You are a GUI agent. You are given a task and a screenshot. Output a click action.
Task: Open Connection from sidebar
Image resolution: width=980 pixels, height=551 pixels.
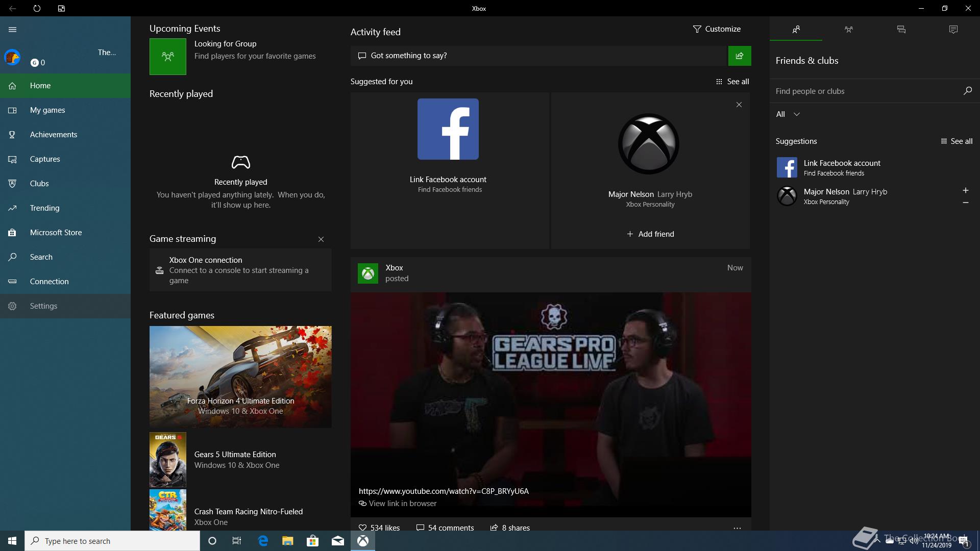(65, 282)
